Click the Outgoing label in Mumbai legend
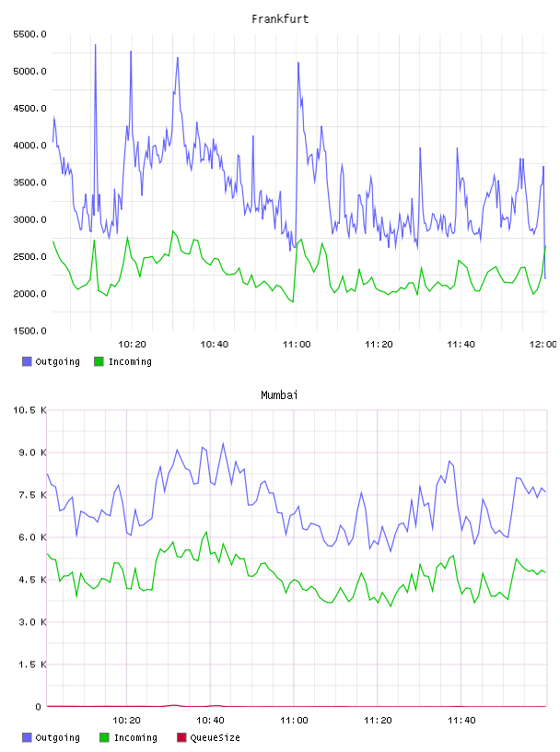 click(x=57, y=737)
